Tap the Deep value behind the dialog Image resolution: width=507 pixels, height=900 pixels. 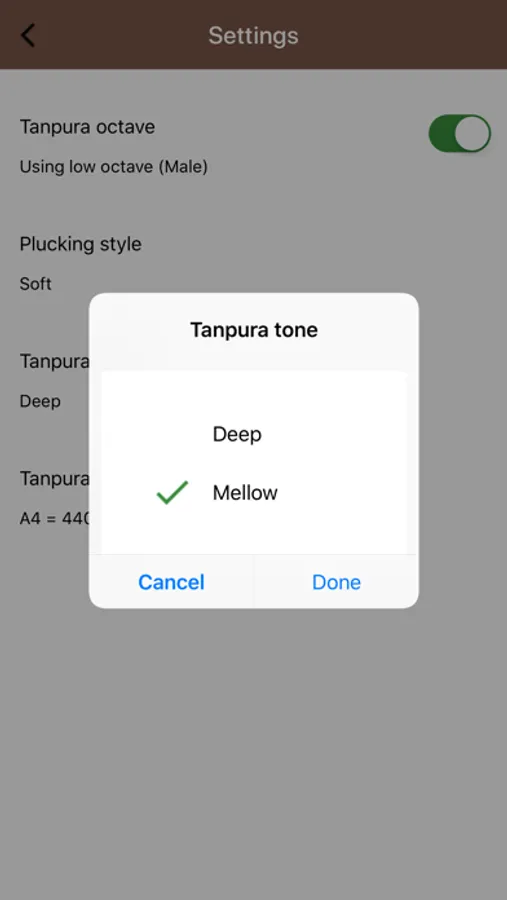coord(40,401)
